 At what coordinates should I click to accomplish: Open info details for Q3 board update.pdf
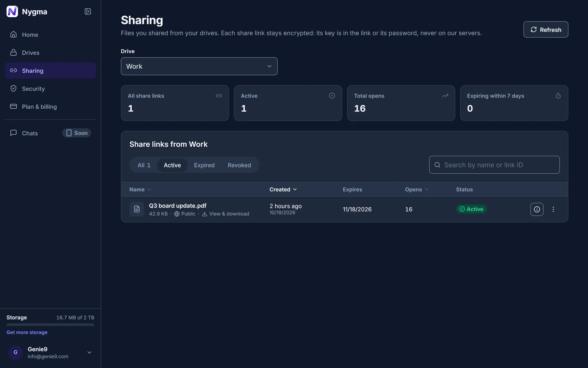[x=537, y=209]
